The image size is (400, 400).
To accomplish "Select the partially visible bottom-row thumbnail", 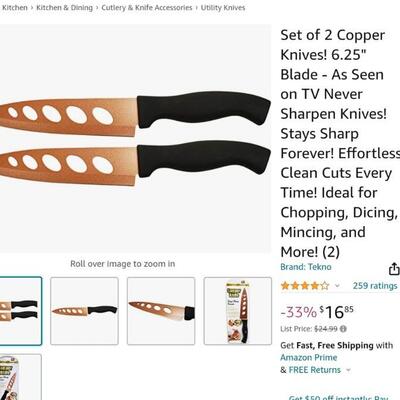I will click(x=21, y=377).
